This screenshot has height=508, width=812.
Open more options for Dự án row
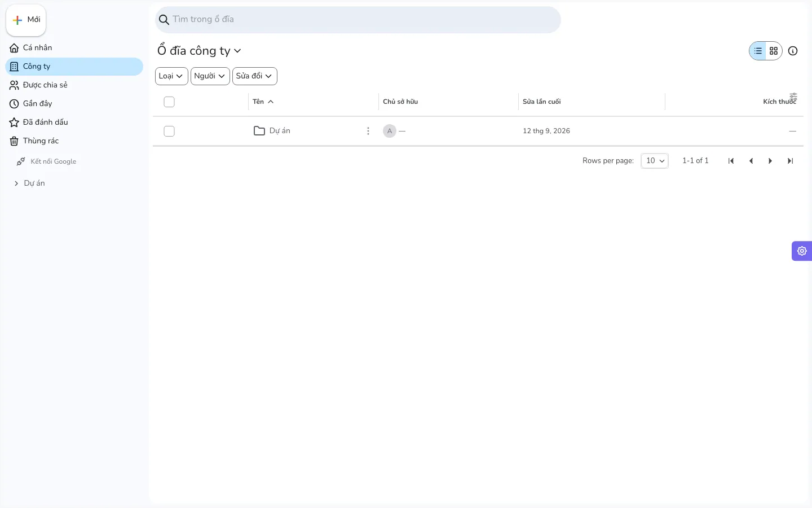coord(368,131)
